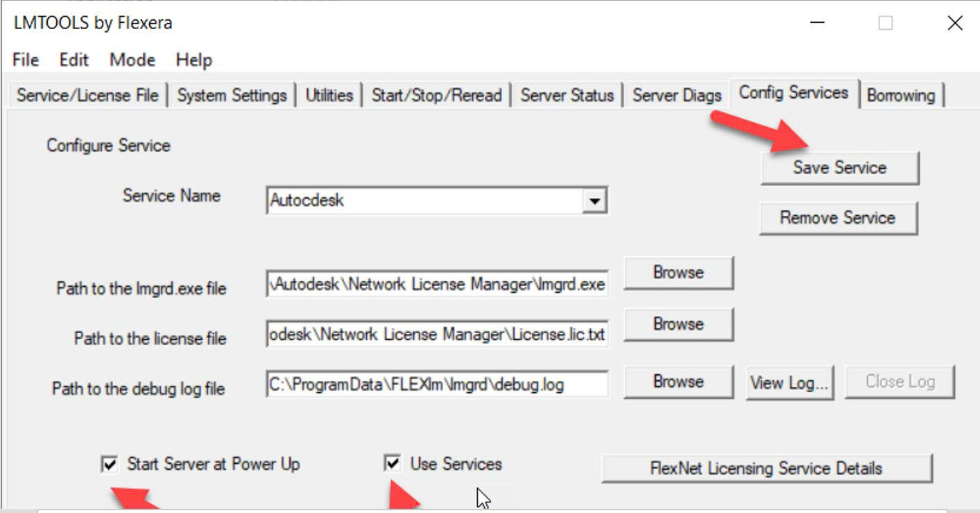The height and width of the screenshot is (513, 980).
Task: Click the debug log path input field
Action: (x=438, y=384)
